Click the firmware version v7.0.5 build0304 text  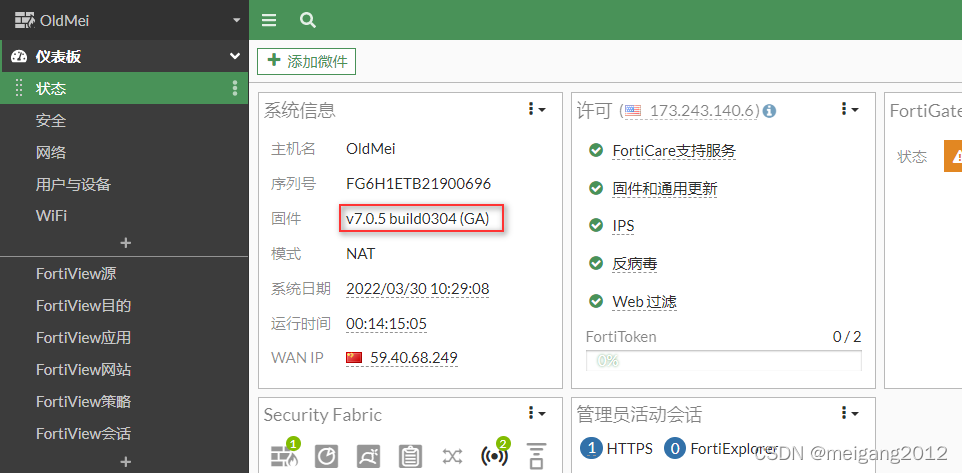coord(418,218)
